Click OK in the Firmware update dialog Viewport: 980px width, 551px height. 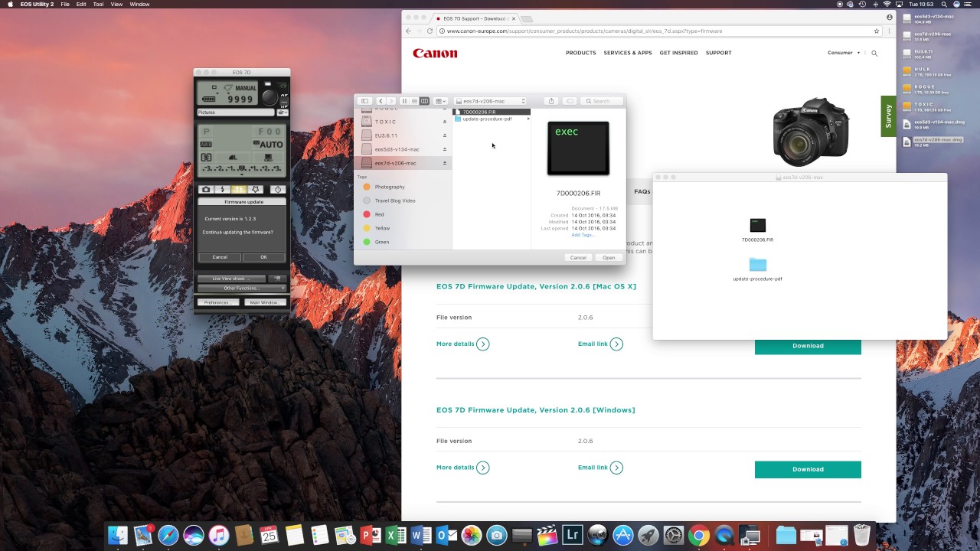(x=263, y=257)
